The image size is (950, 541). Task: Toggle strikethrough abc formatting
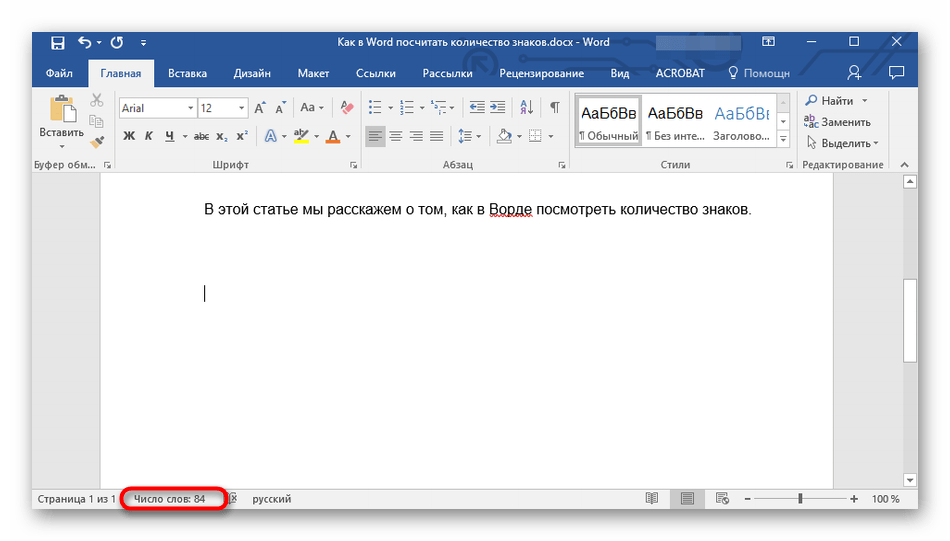tap(201, 136)
